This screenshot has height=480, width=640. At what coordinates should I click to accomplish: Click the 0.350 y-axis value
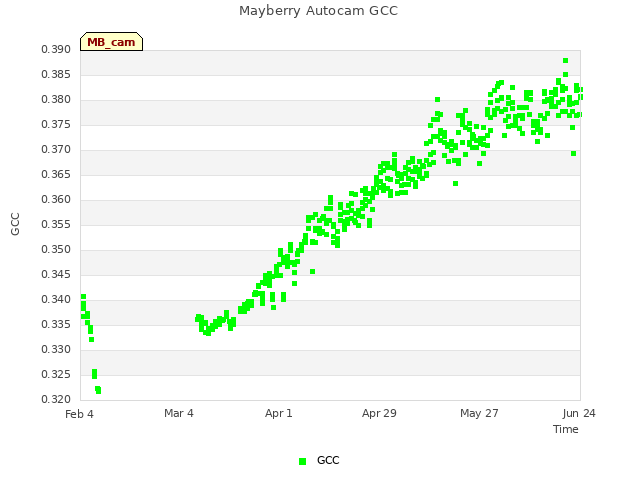click(56, 249)
